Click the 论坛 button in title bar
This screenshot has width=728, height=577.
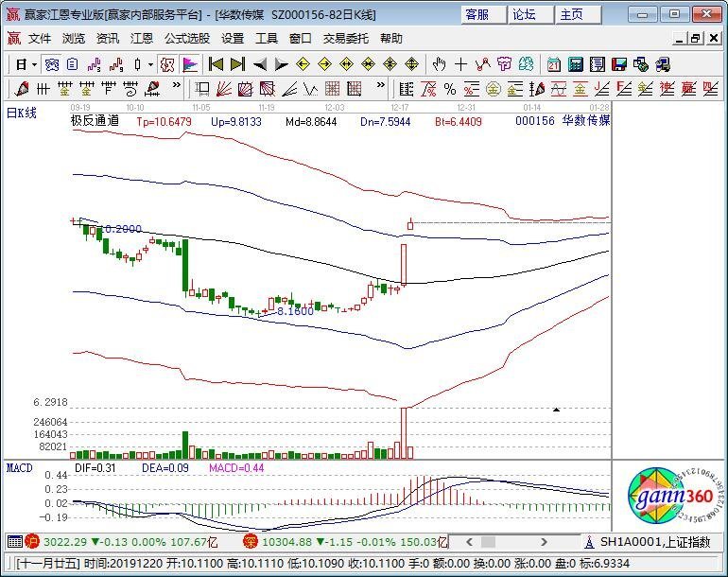point(531,15)
